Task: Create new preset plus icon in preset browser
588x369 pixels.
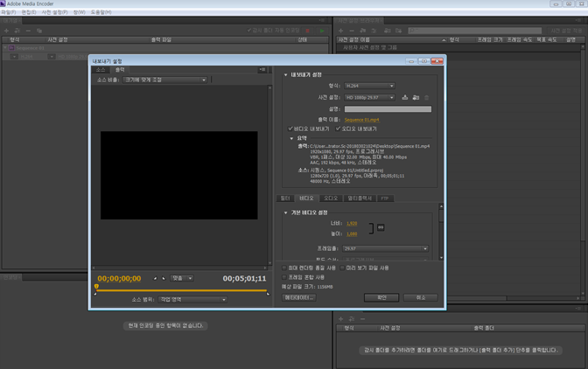Action: tap(340, 31)
